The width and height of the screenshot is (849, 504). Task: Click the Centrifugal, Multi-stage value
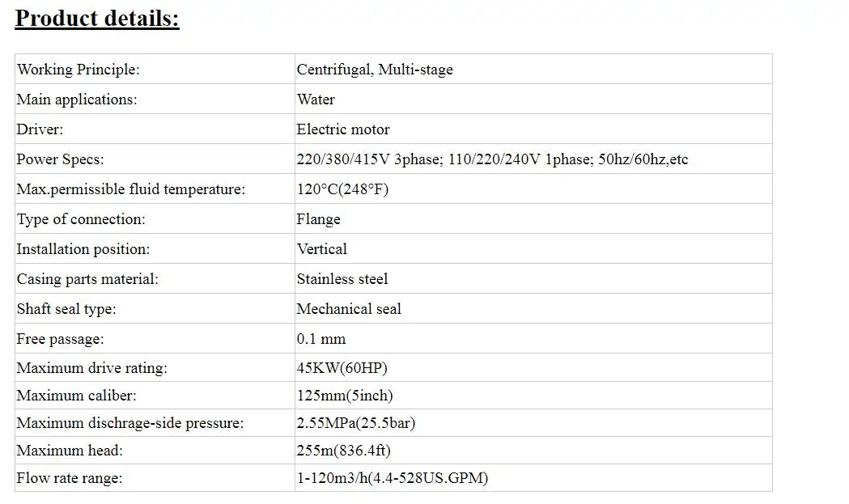[x=375, y=70]
